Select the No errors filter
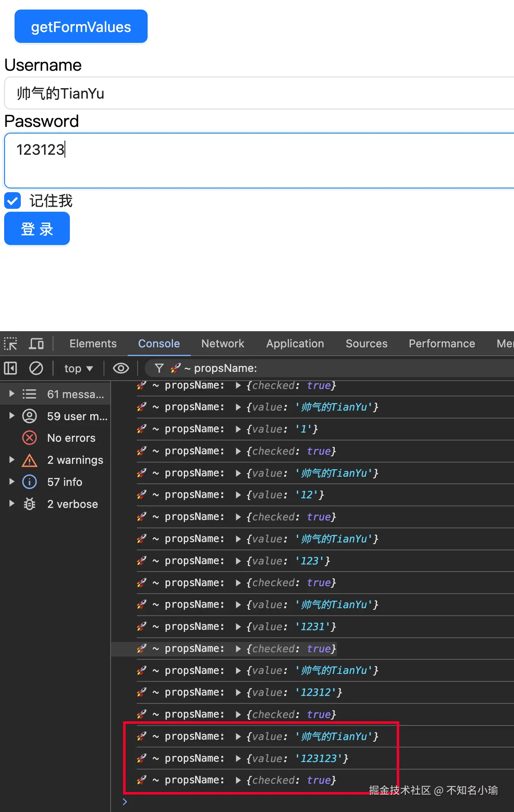Screen dimensions: 514x812 55,438
